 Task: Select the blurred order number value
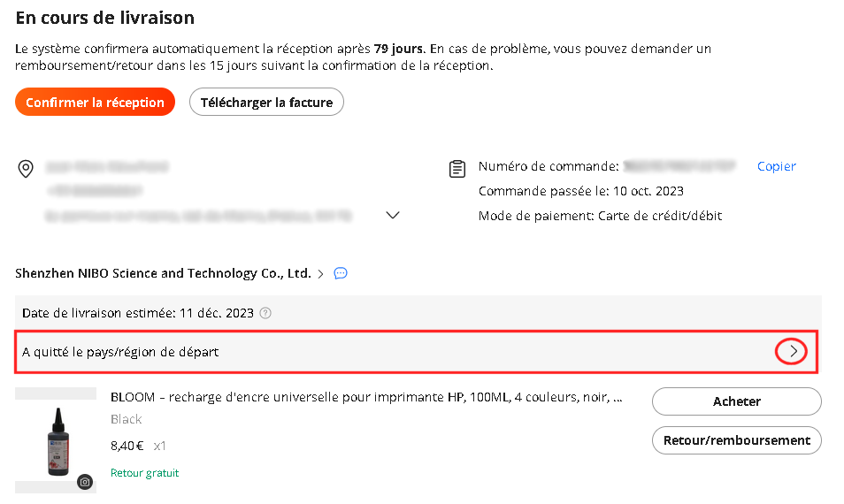679,166
